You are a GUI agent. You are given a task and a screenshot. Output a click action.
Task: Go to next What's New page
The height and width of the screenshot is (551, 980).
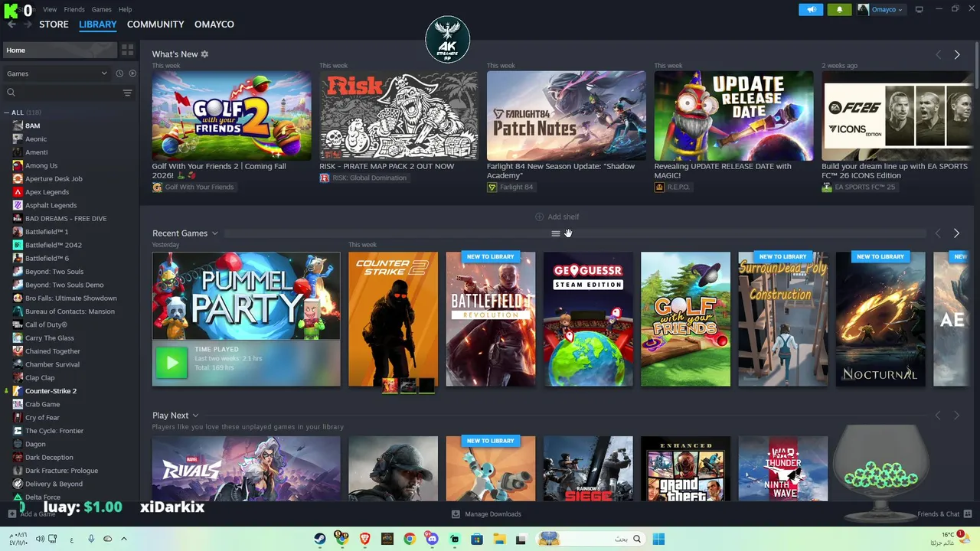pos(957,54)
